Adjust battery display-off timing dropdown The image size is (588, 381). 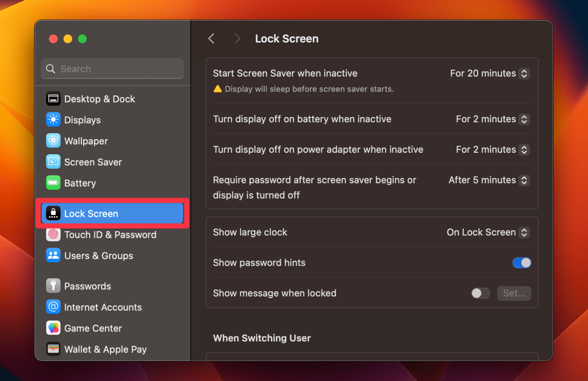click(x=524, y=119)
